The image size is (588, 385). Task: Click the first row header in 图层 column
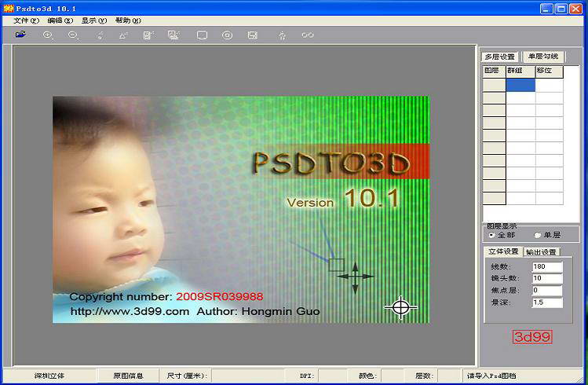point(494,85)
